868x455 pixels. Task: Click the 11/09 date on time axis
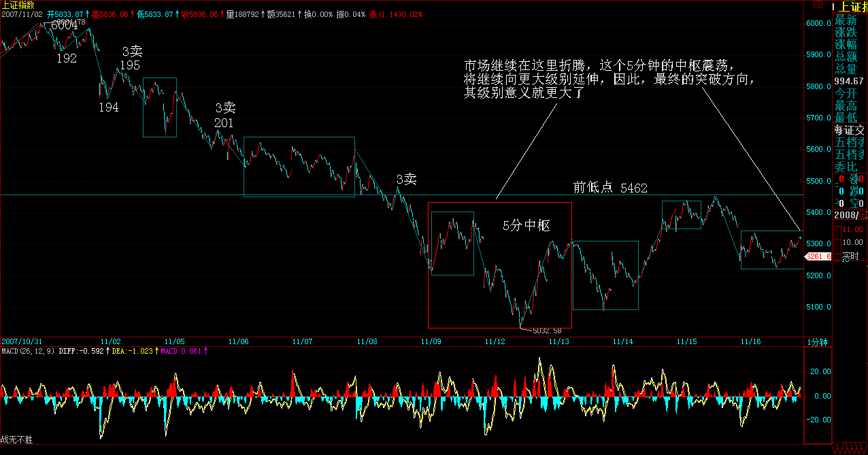(431, 341)
